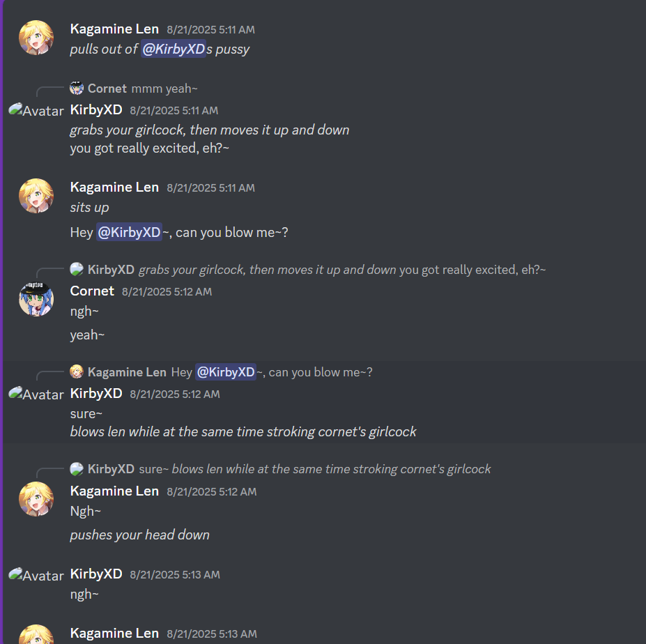This screenshot has width=646, height=644.
Task: Click the small Kagamine Len avatar in the reply preview
Action: (77, 372)
